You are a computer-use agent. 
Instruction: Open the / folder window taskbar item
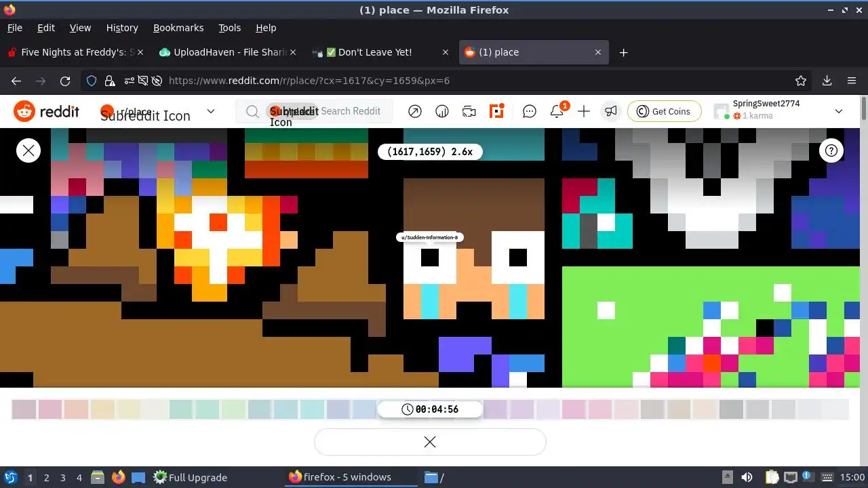click(434, 477)
